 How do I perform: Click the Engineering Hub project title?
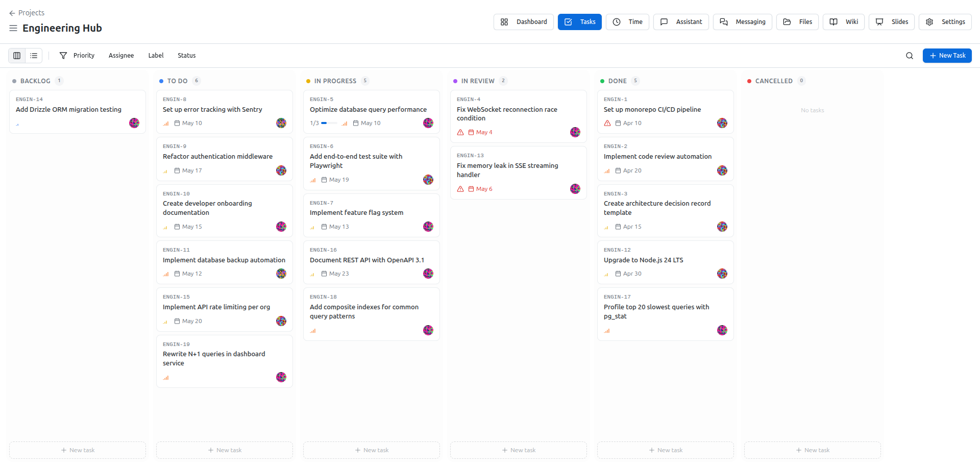pos(62,28)
